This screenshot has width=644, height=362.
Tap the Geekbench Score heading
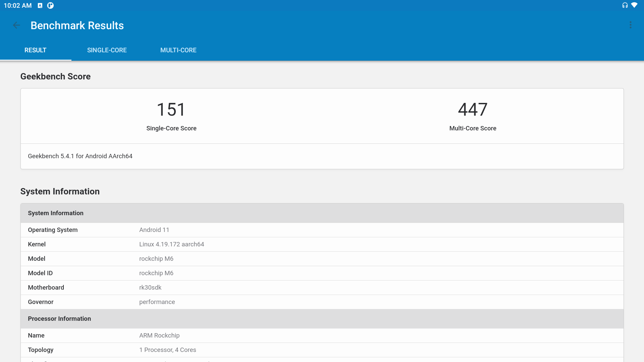pos(56,76)
